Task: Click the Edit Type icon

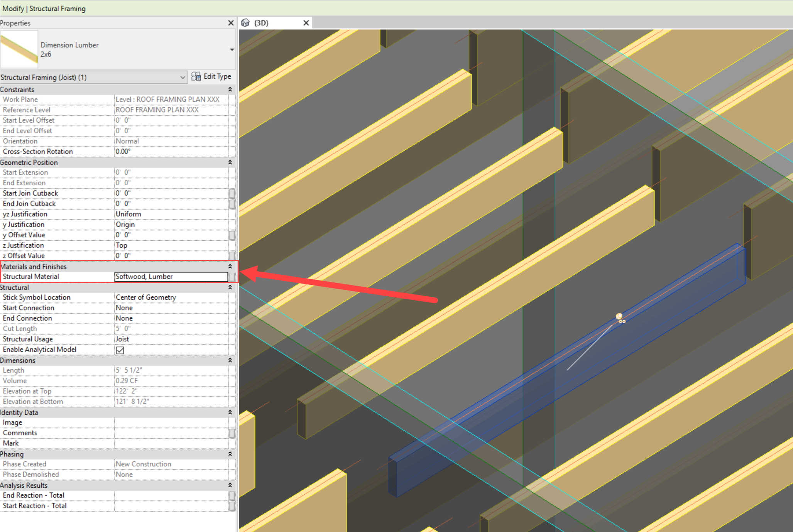Action: click(196, 76)
